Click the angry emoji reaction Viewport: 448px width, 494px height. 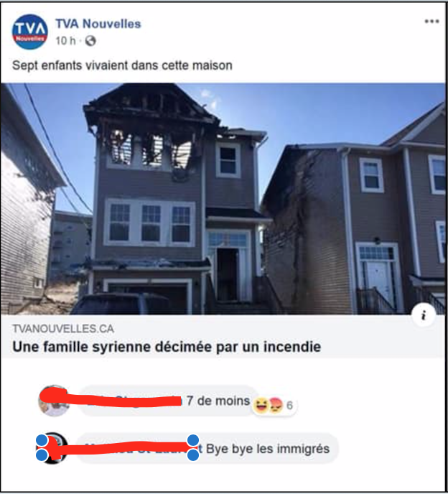pyautogui.click(x=275, y=405)
